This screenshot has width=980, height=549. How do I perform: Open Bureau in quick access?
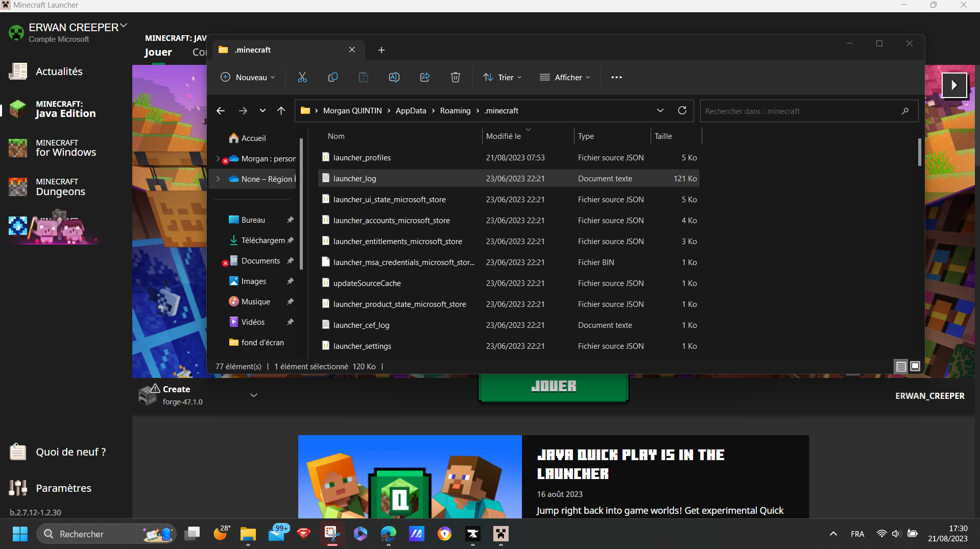click(253, 220)
